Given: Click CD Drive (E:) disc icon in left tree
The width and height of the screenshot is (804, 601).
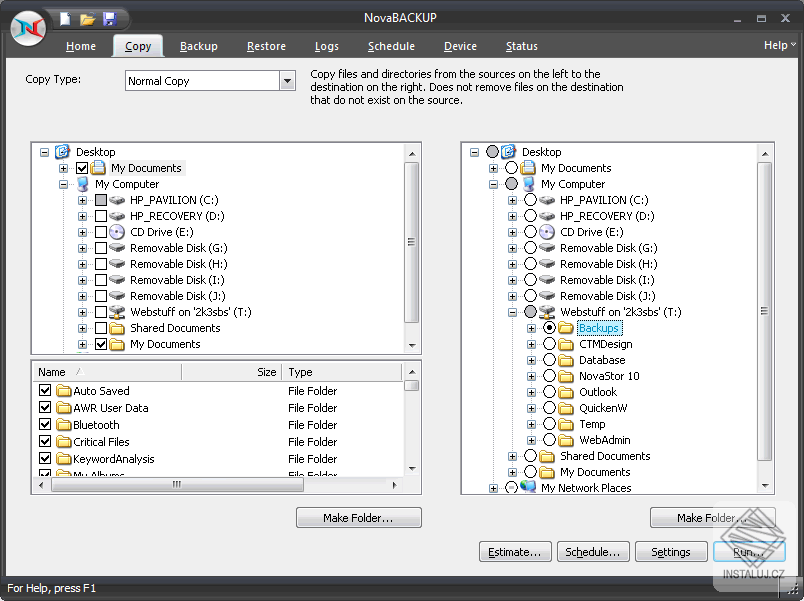Looking at the screenshot, I should click(117, 232).
